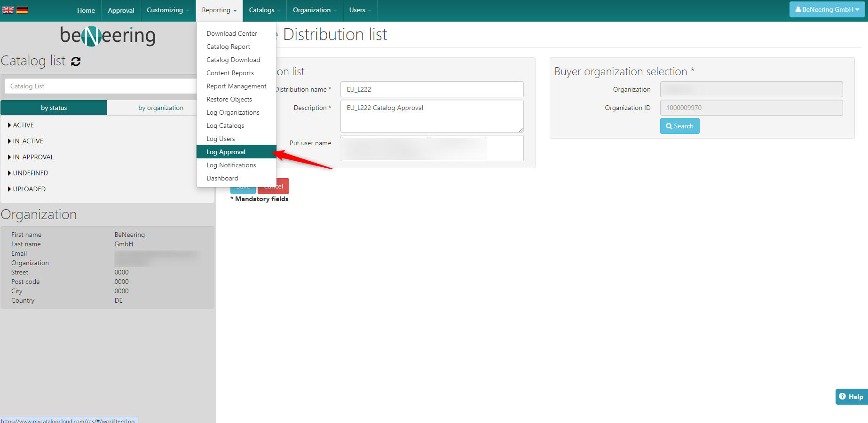Screen dimensions: 868x423
Task: Expand the UNDEFINED status group
Action: 30,173
